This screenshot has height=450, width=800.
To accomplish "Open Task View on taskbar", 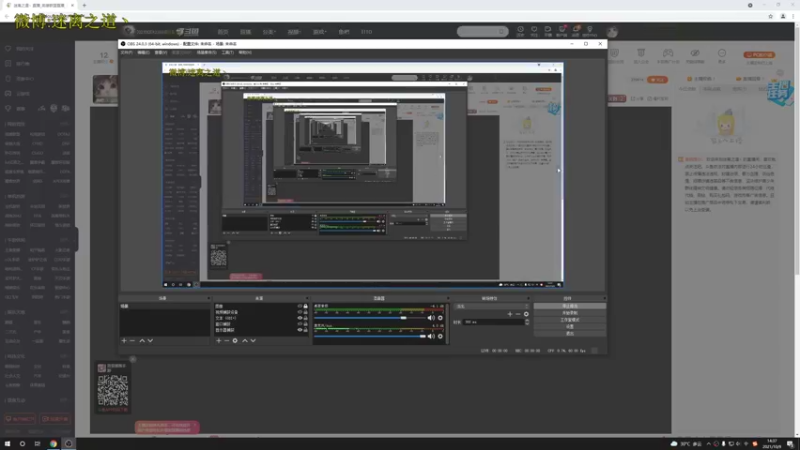I will 37,443.
